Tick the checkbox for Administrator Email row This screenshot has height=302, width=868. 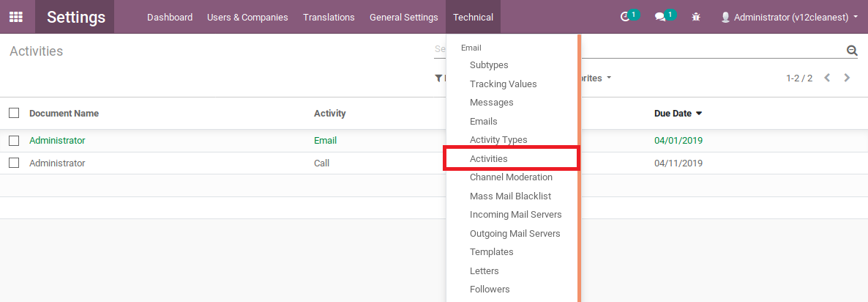pos(14,140)
